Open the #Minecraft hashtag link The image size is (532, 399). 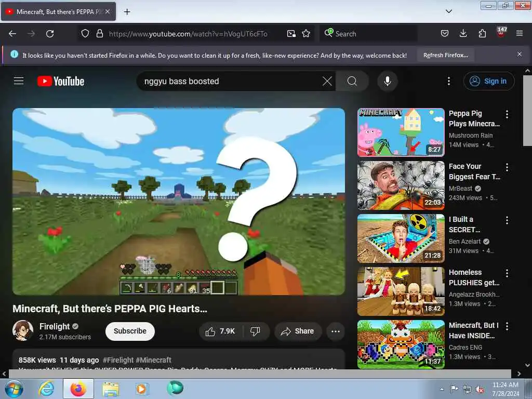point(153,360)
